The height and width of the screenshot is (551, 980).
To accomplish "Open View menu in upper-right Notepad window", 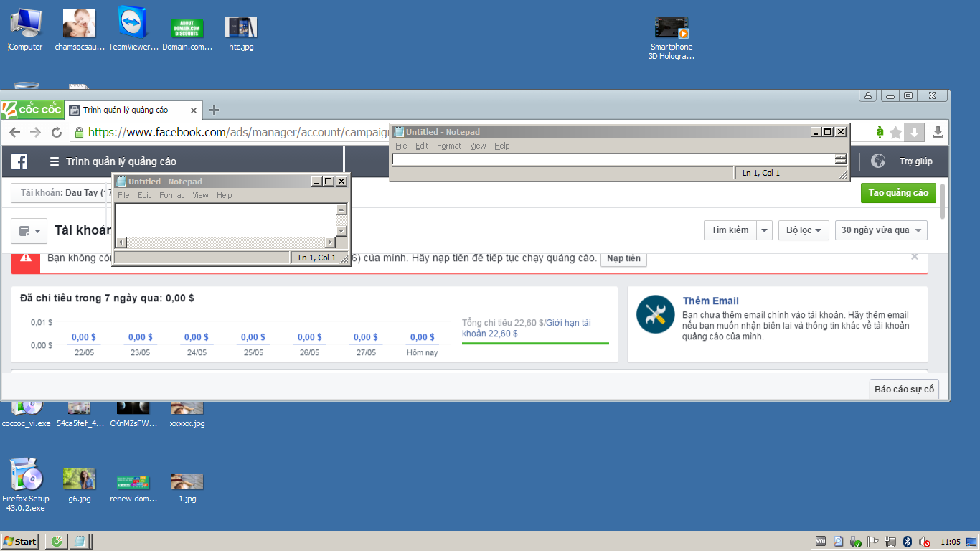I will (x=478, y=146).
